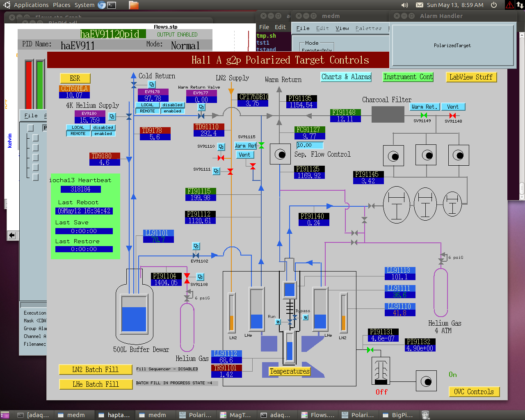
Task: Select the green SV91149 valve symbol
Action: 424,115
